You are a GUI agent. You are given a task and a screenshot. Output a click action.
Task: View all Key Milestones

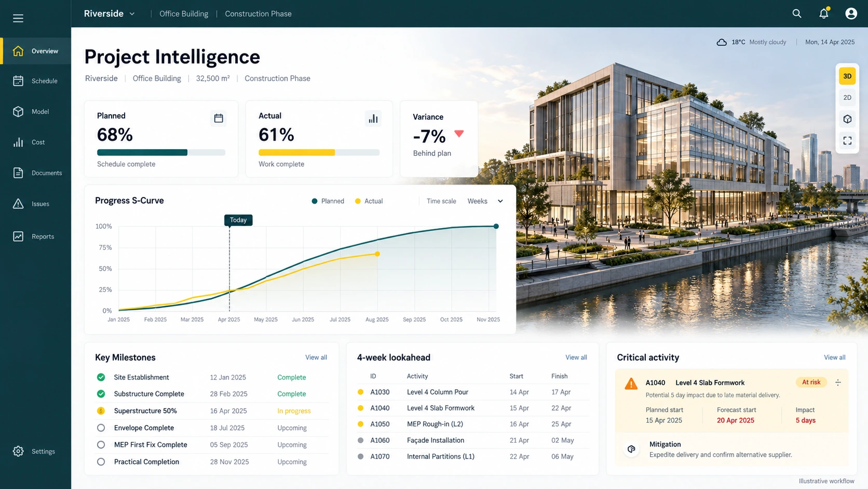click(316, 358)
